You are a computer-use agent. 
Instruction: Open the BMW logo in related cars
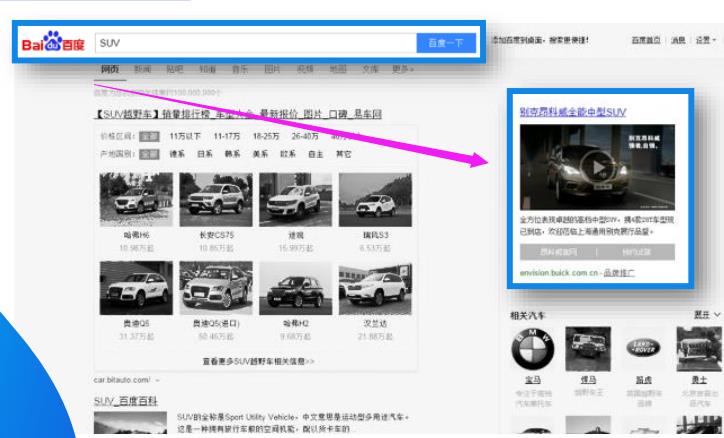pyautogui.click(x=532, y=349)
